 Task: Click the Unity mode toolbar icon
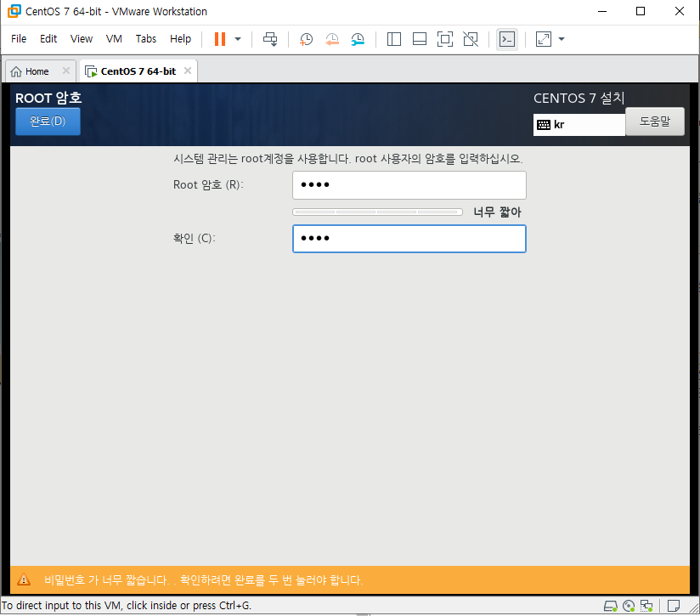[x=471, y=39]
